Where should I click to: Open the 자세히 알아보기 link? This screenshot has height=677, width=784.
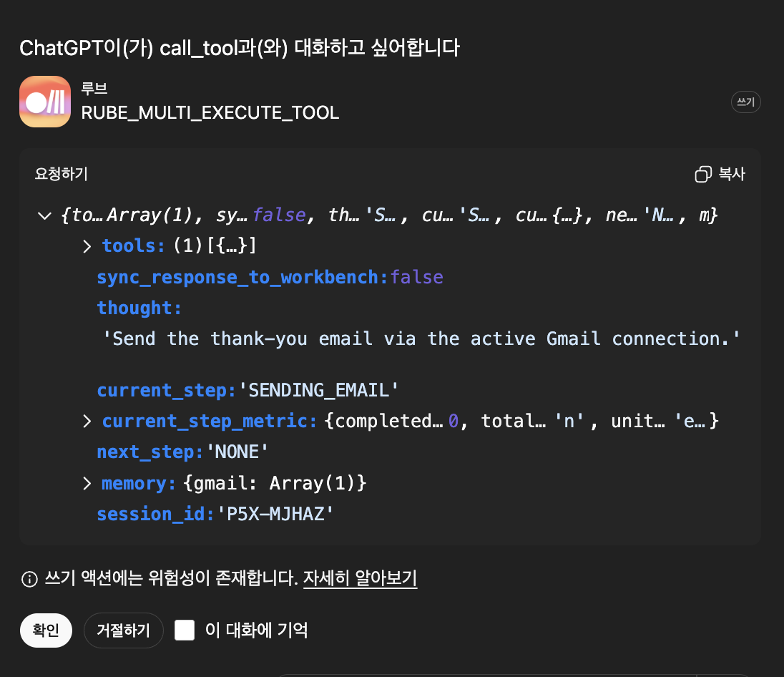coord(360,578)
